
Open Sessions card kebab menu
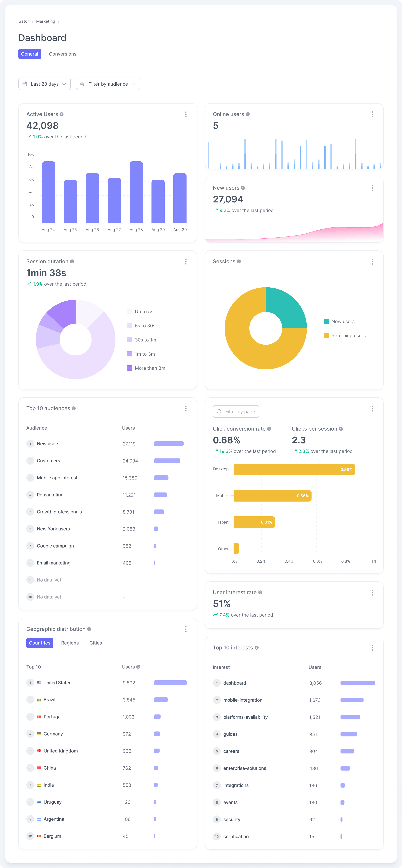[x=372, y=261]
